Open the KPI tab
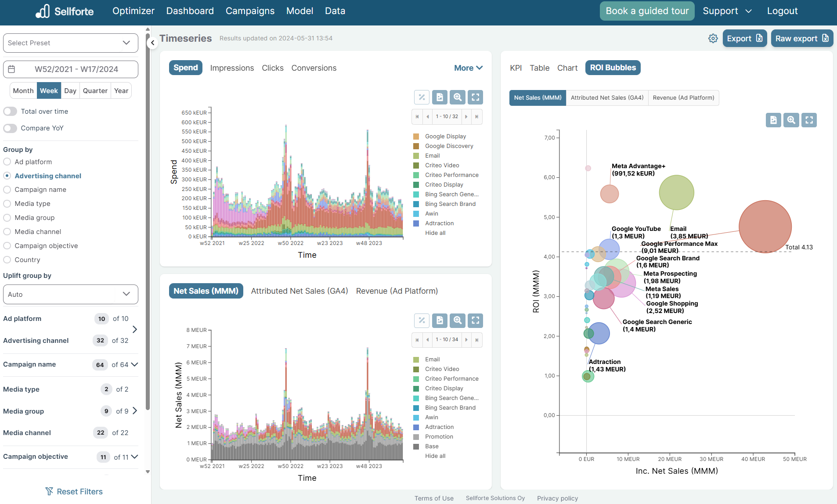 coord(516,68)
